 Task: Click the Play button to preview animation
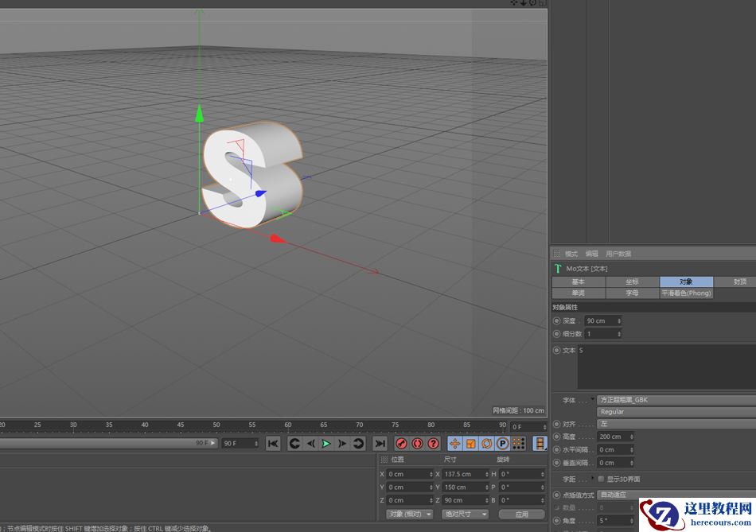[326, 444]
